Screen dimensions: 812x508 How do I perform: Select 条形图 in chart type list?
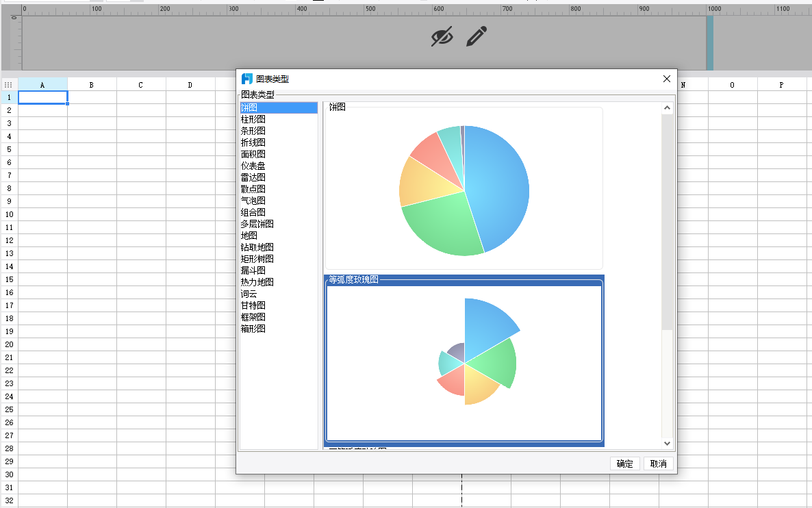279,131
